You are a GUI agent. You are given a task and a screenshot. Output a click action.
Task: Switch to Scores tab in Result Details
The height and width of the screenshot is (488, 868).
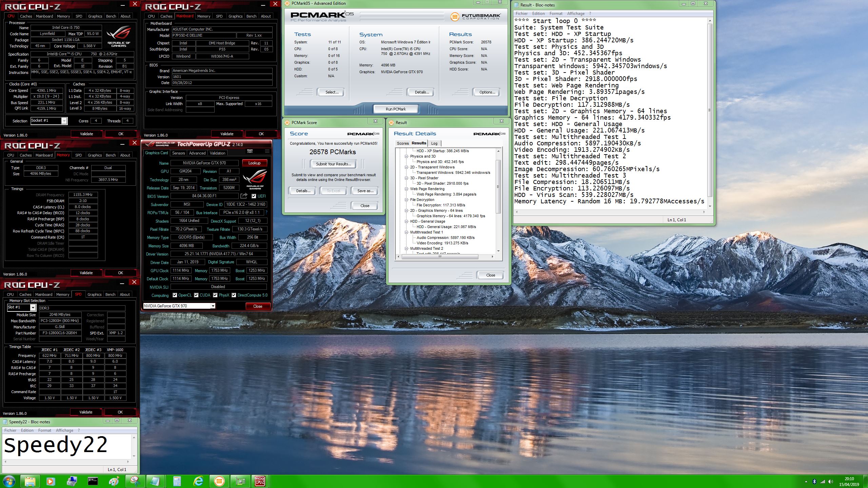tap(403, 143)
